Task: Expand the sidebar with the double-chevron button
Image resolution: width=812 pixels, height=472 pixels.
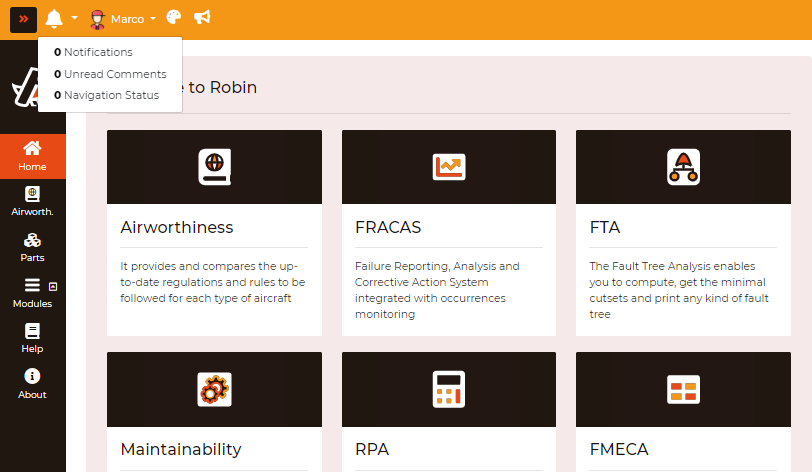Action: point(23,19)
